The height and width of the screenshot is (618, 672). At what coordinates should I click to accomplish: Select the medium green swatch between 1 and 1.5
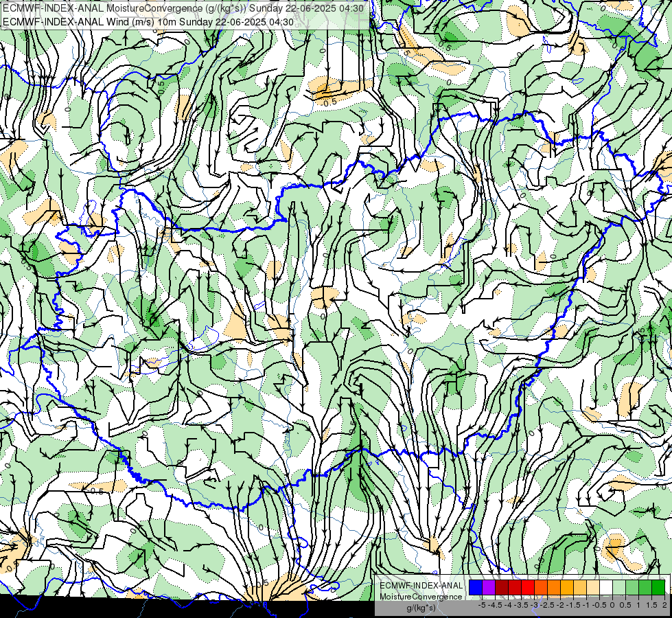point(645,588)
